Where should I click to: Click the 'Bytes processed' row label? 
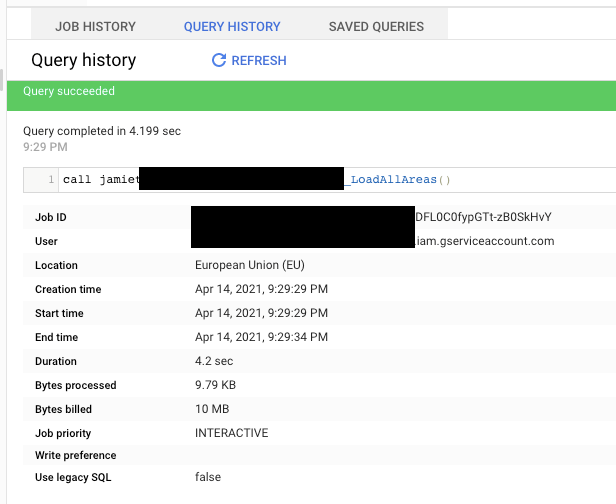click(x=75, y=385)
